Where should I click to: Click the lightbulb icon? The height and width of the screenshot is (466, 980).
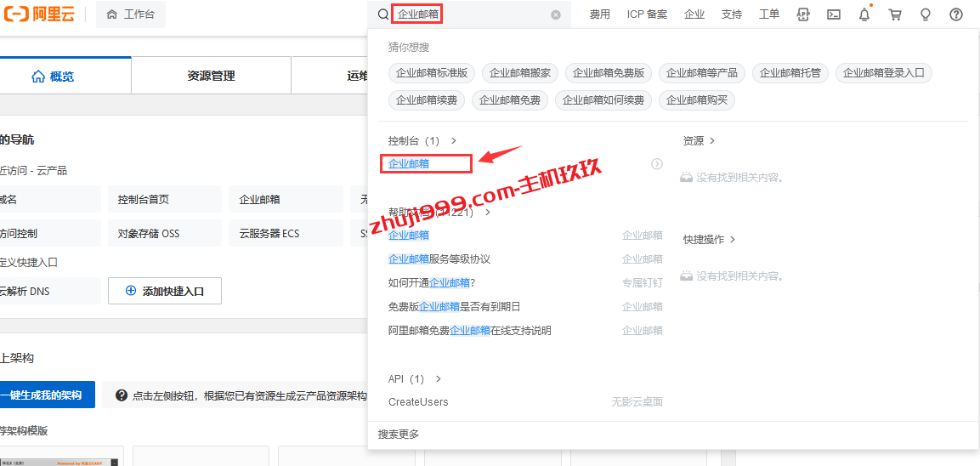point(926,14)
